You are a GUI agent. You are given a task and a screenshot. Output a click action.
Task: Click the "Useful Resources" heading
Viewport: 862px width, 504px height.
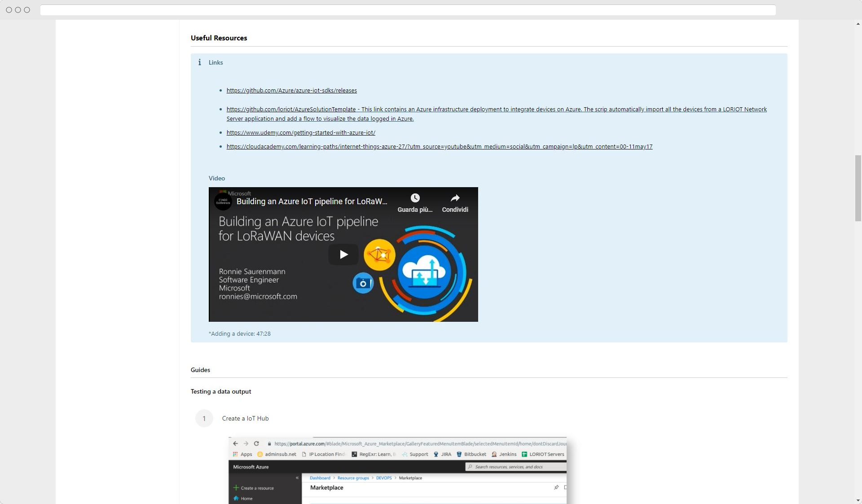click(x=219, y=38)
